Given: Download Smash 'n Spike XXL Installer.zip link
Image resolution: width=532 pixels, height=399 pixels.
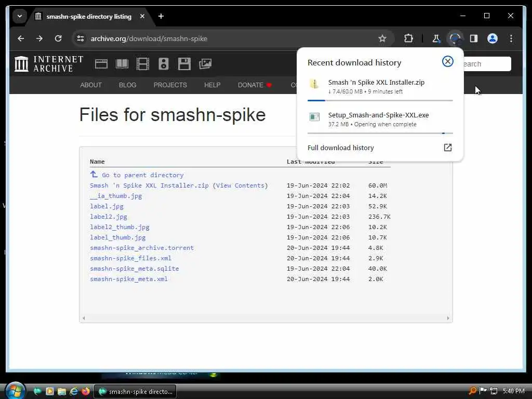Looking at the screenshot, I should [x=149, y=185].
